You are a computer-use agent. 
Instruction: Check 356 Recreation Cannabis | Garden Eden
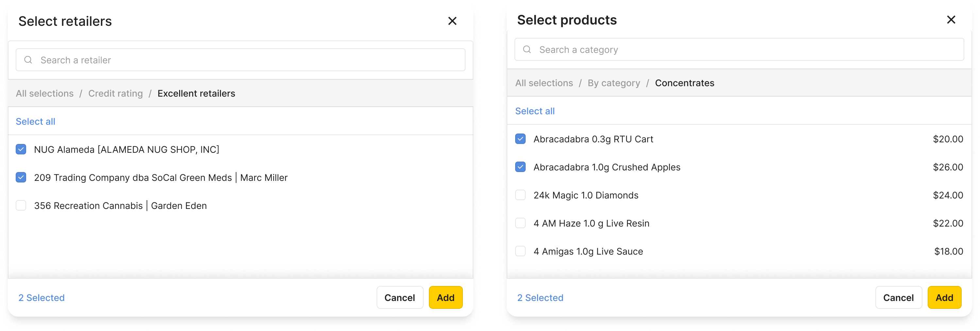click(21, 205)
